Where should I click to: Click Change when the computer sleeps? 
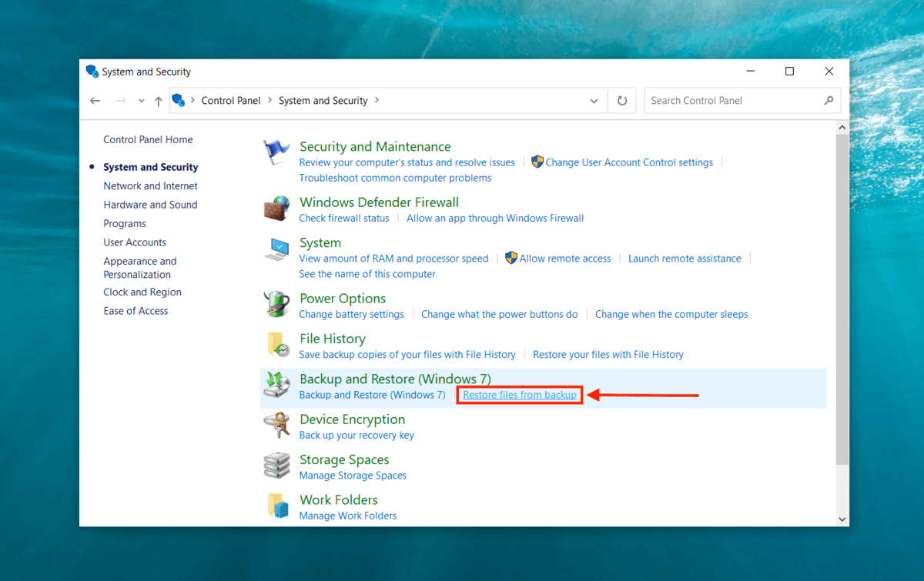coord(671,314)
